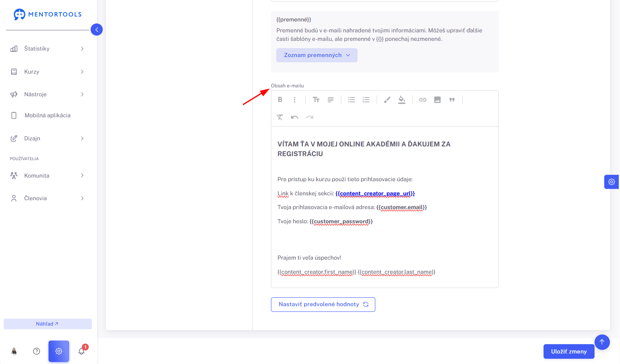Create a numbered list in the editor
Viewport: 620px width, 364px height.
tap(366, 99)
